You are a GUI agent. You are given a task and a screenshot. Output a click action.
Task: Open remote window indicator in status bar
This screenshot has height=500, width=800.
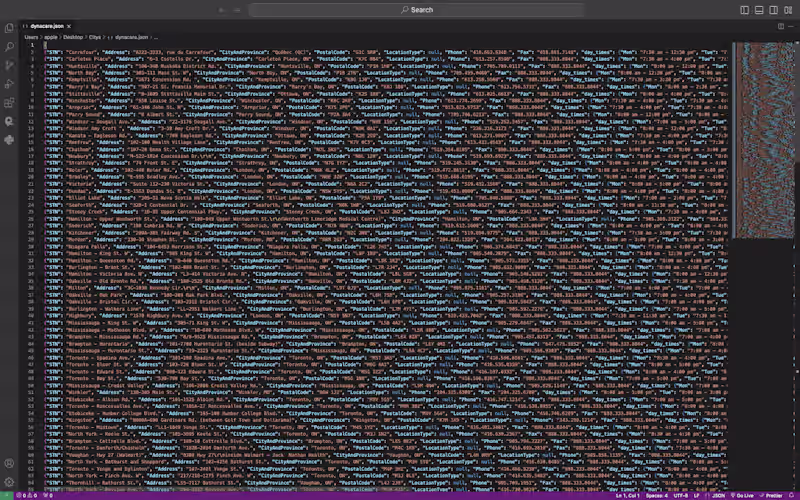(x=6, y=495)
